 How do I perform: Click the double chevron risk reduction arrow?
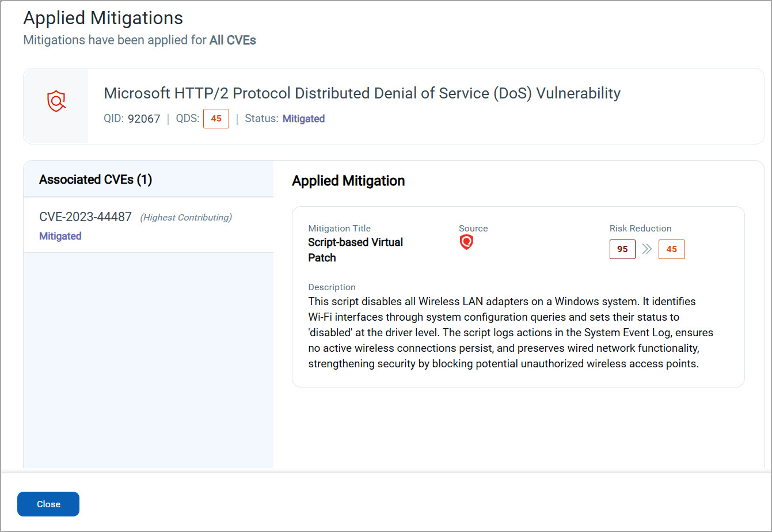(647, 249)
